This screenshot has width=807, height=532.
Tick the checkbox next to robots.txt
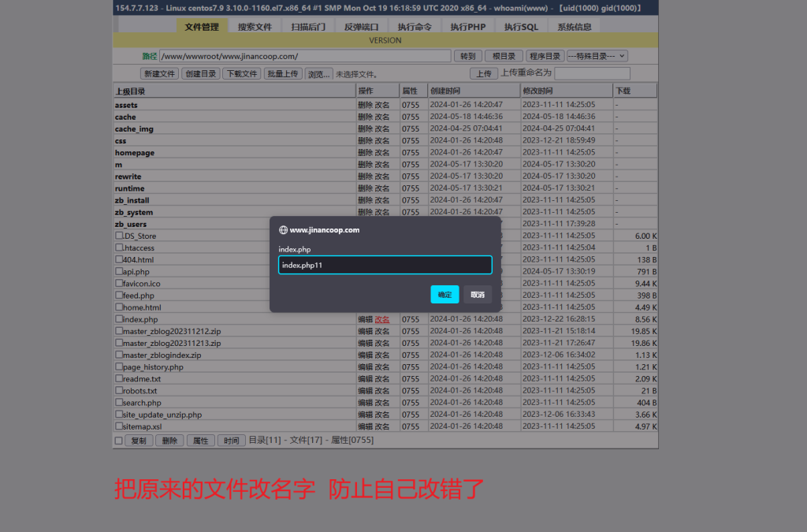pyautogui.click(x=119, y=390)
